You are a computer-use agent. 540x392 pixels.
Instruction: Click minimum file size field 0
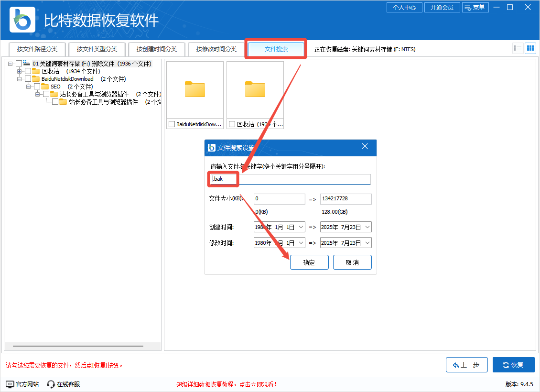tap(279, 199)
